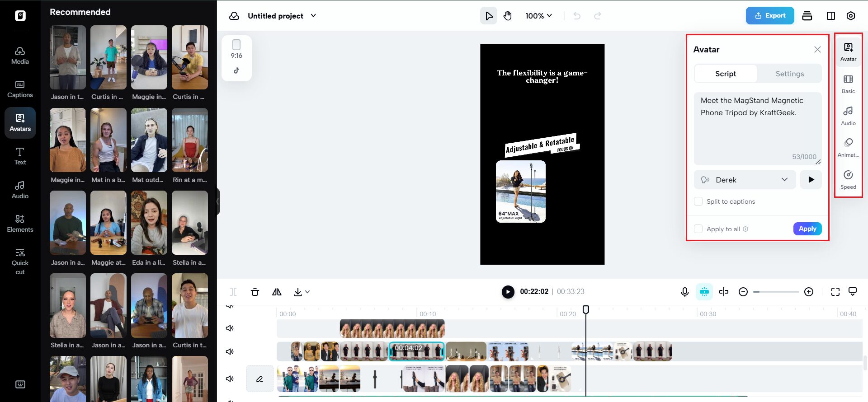Click the CapCut home logo
Viewport: 868px width, 402px height.
pos(20,16)
